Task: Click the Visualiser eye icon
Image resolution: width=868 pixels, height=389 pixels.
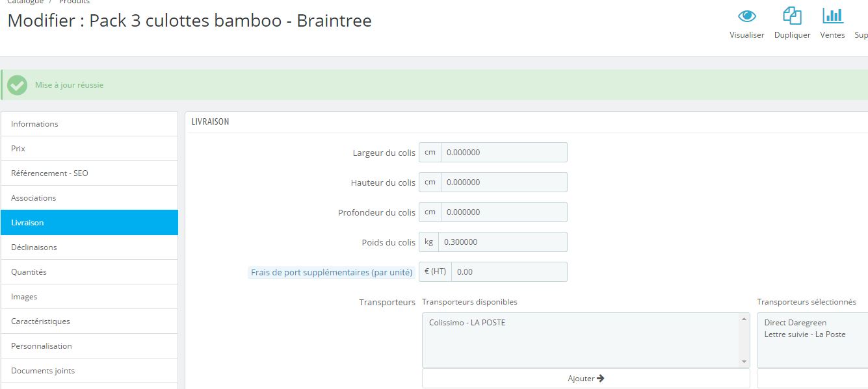Action: [x=747, y=16]
